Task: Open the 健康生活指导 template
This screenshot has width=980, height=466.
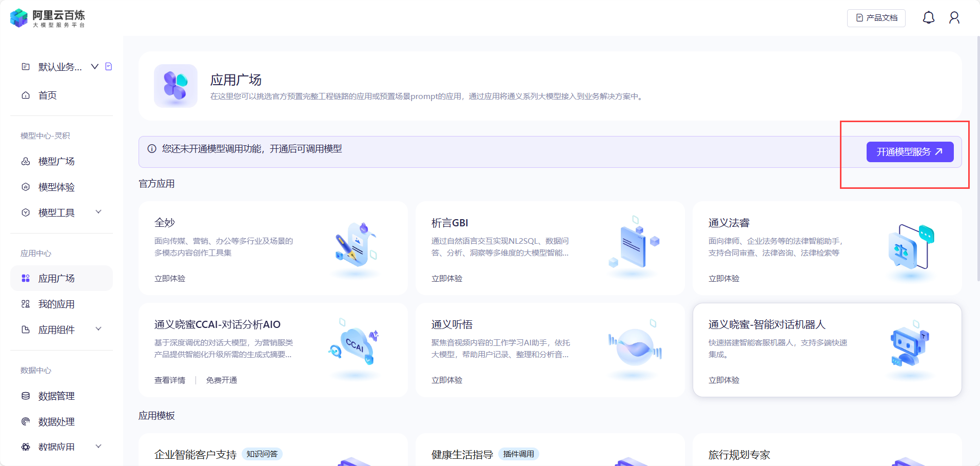Action: tap(462, 455)
